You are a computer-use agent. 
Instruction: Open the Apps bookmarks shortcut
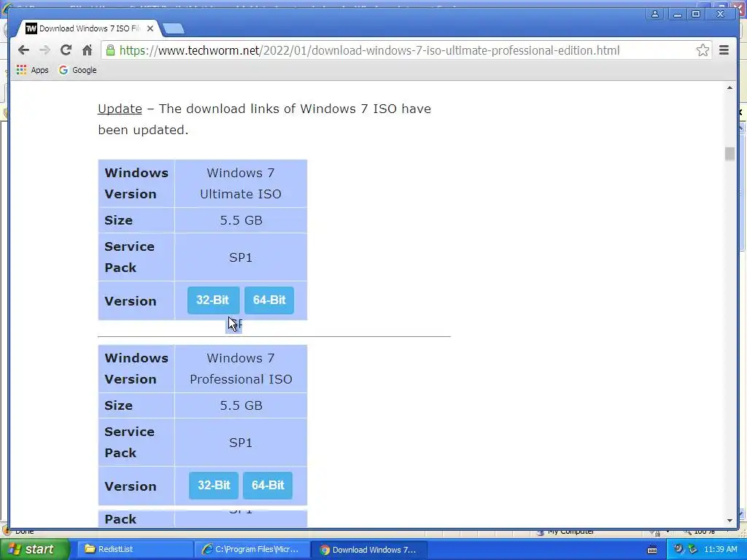coord(32,70)
